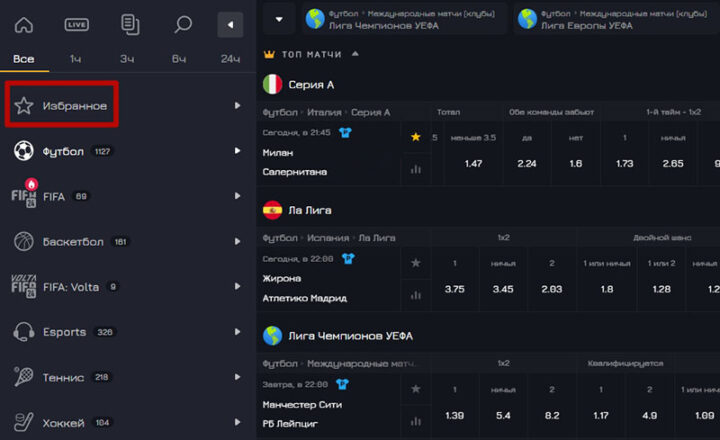Image resolution: width=720 pixels, height=440 pixels.
Task: Collapse the ТОП МАТЧИ section
Action: click(x=355, y=54)
